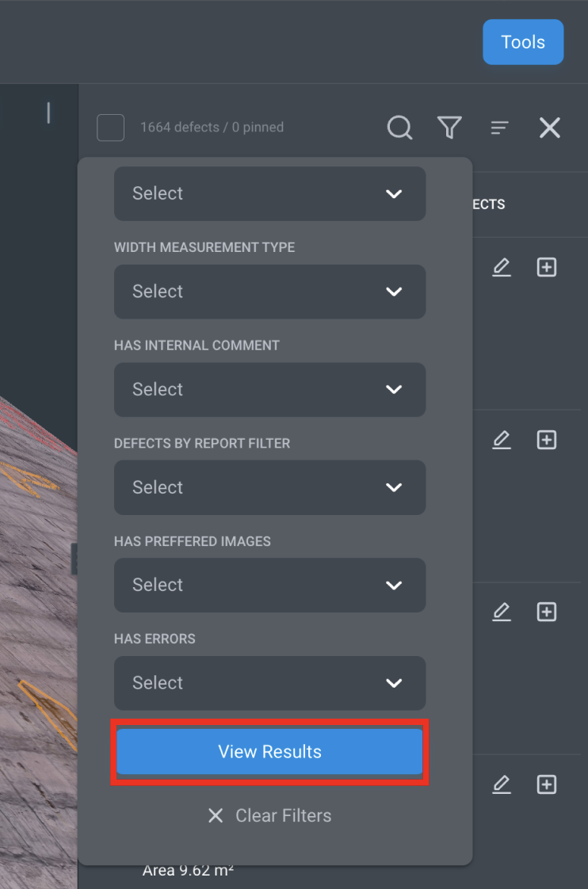Toggle the filter funnel icon
The height and width of the screenshot is (889, 588).
point(449,128)
